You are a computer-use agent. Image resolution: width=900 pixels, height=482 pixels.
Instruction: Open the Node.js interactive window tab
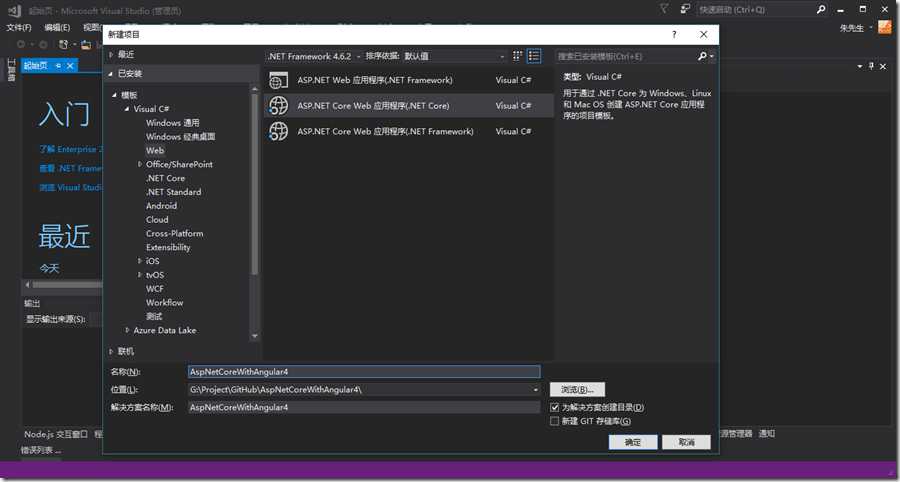(x=56, y=434)
